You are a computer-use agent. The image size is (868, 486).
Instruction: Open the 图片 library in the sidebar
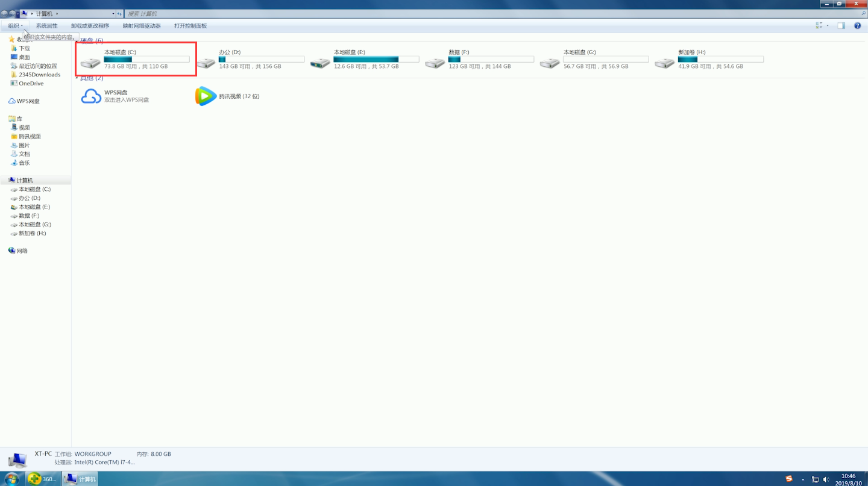[x=20, y=145]
